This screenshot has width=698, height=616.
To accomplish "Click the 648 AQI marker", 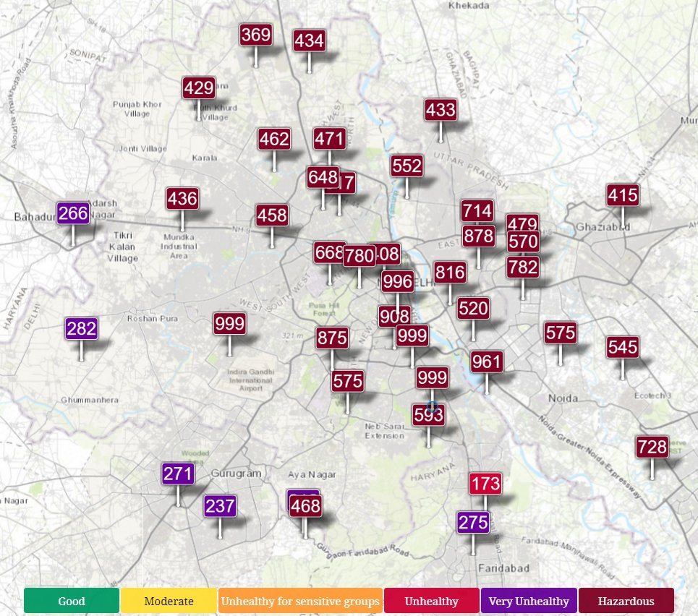I will point(323,178).
